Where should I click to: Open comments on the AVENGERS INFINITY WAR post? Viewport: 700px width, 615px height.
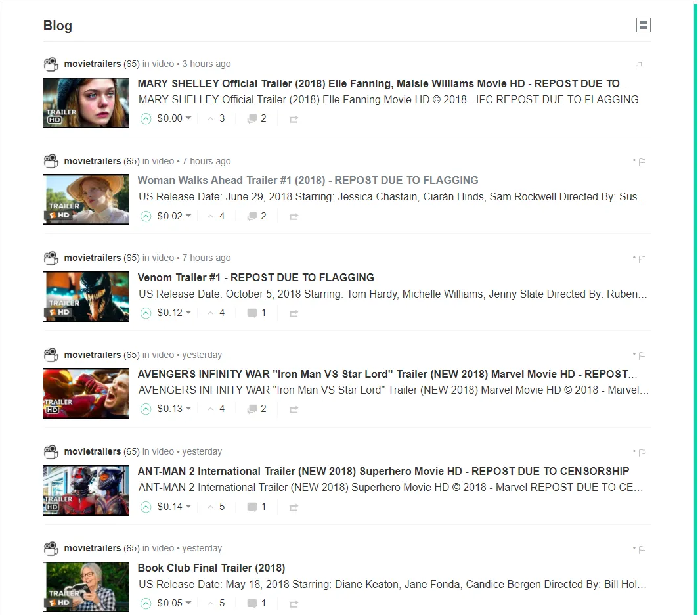[x=257, y=409]
